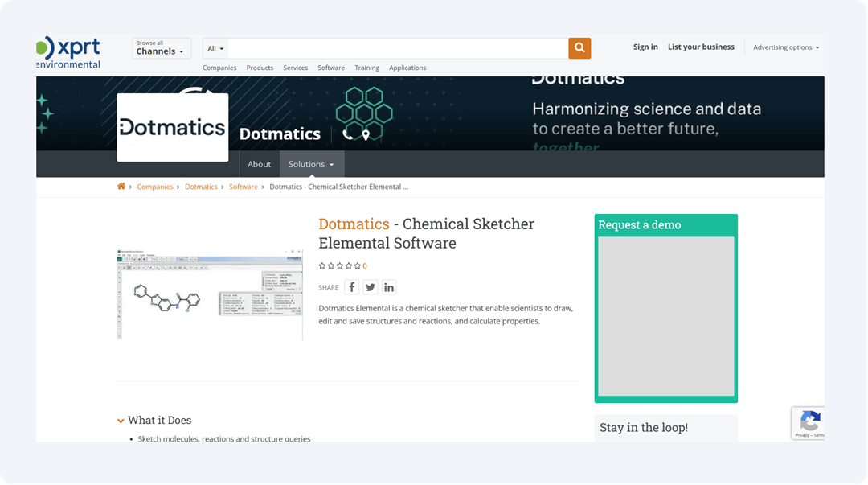Open the All search category dropdown
This screenshot has height=485, width=868.
click(215, 48)
